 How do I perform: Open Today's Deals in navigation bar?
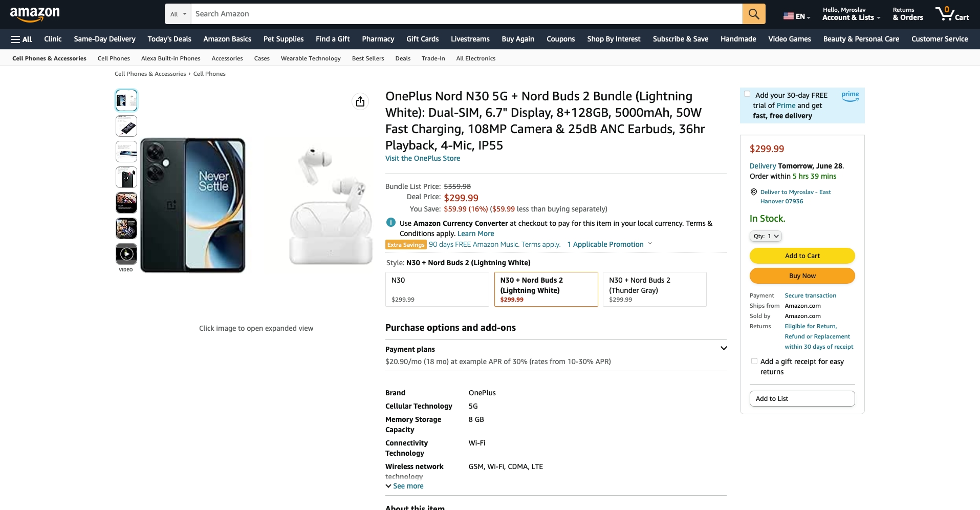[x=169, y=39]
